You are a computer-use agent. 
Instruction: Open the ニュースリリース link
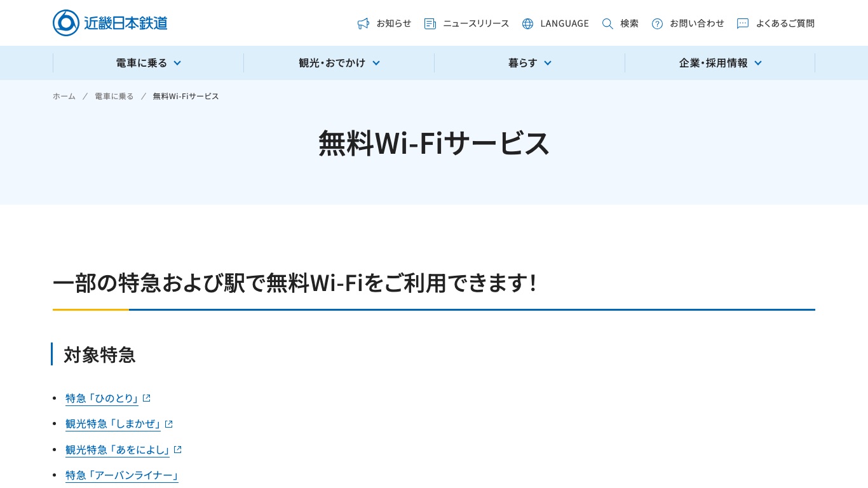click(x=476, y=24)
